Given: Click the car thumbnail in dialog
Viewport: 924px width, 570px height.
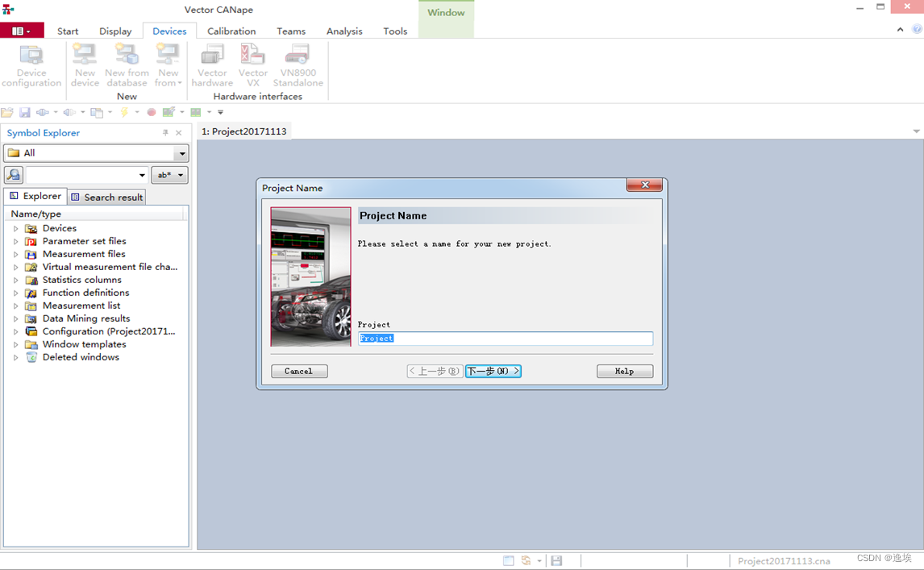Looking at the screenshot, I should [x=310, y=277].
